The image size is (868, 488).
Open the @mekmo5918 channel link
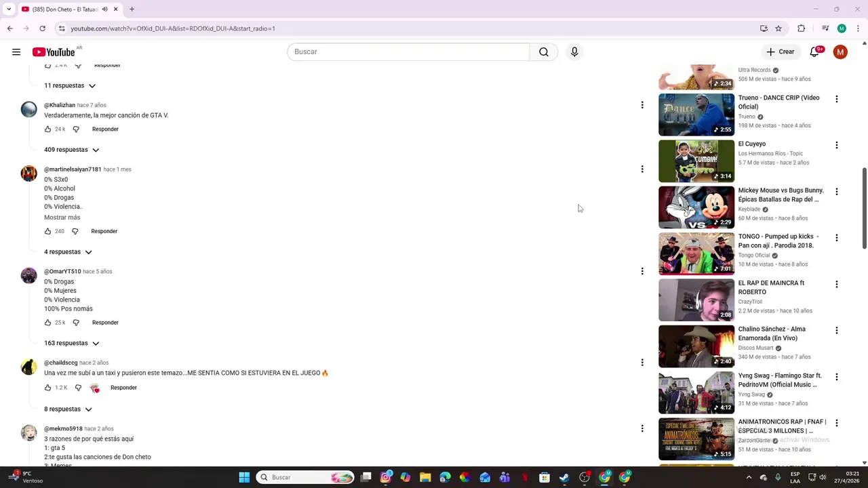[63, 429]
